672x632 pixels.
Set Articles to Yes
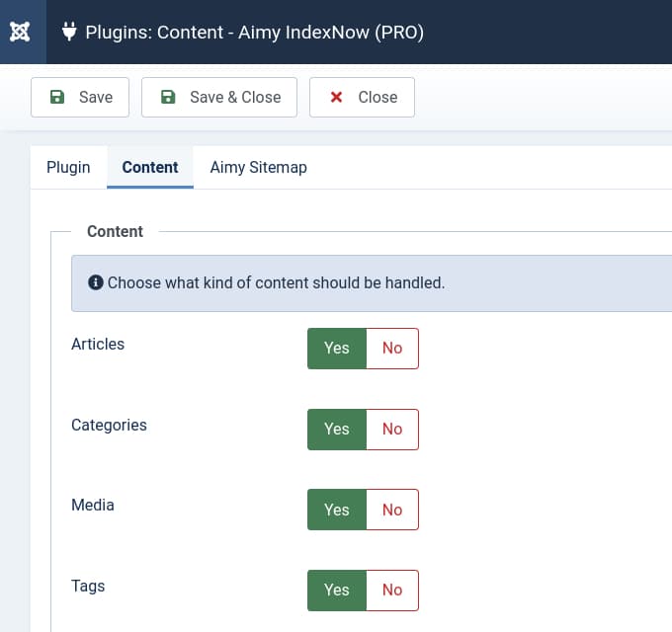[337, 349]
